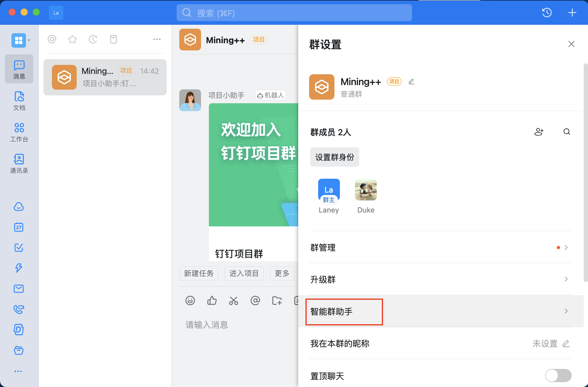588x387 pixels.
Task: Edit group name with pencil icon
Action: click(411, 82)
